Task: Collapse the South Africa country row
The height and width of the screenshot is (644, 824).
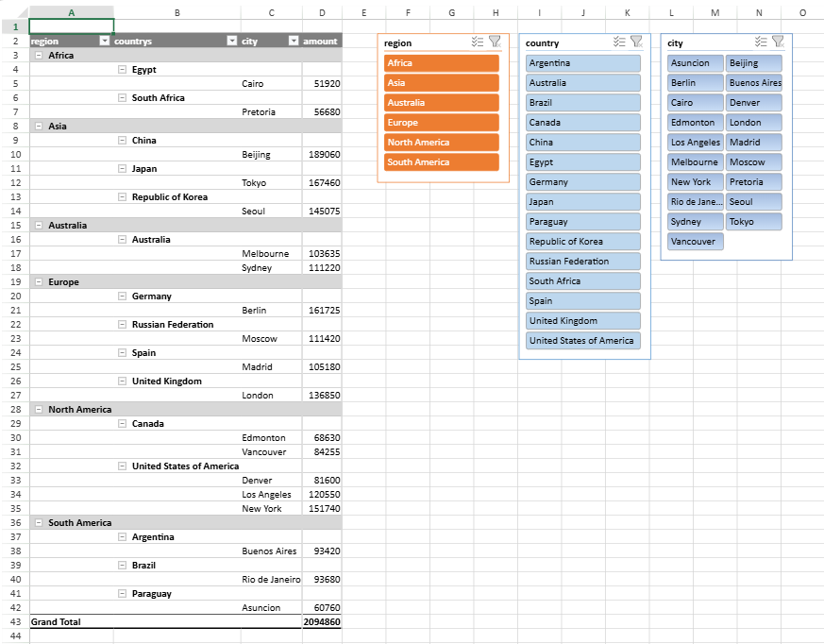Action: (x=122, y=98)
